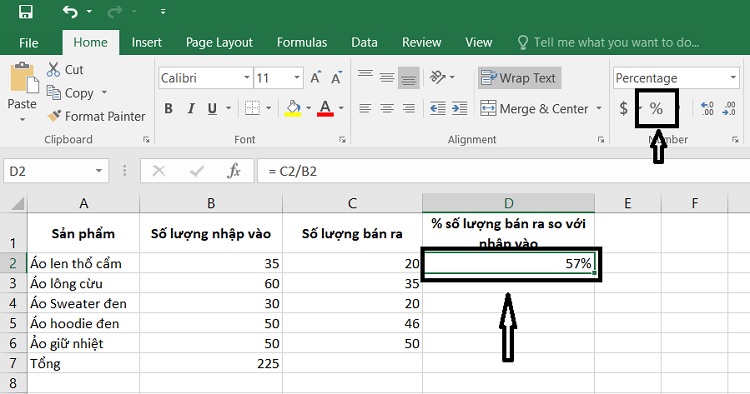Open text Orientation options
Image resolution: width=750 pixels, height=394 pixels.
(x=442, y=77)
